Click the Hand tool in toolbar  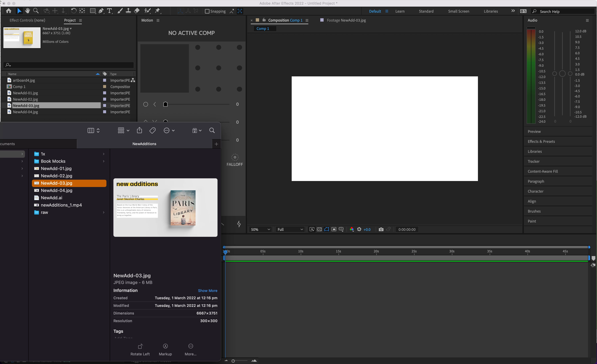[x=27, y=11]
